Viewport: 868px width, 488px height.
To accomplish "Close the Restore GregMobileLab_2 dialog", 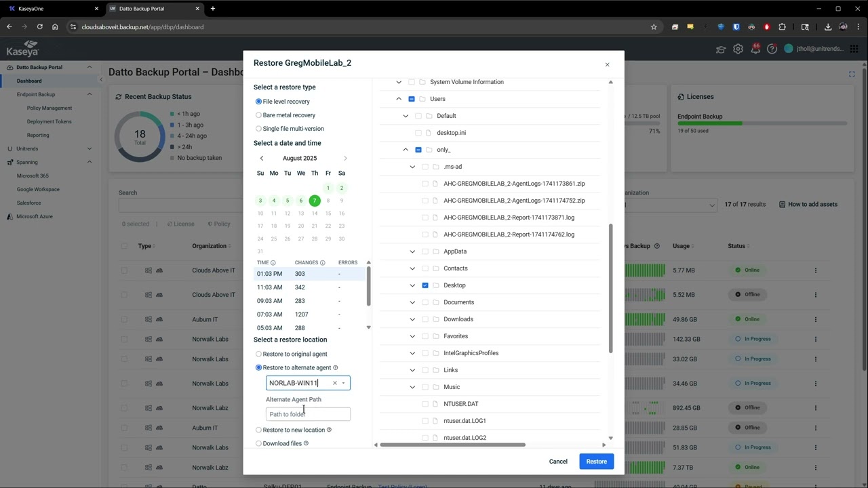I will [x=607, y=64].
